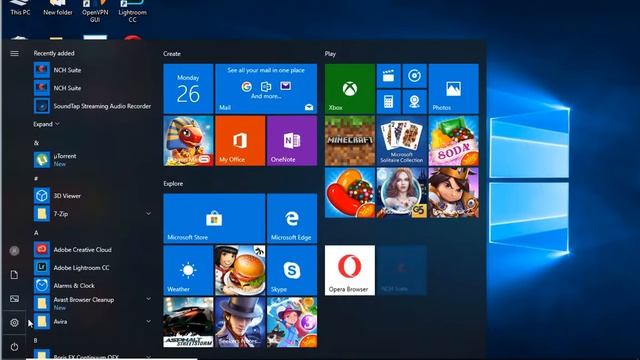Open the Weather tile
This screenshot has width=640, height=360.
click(x=188, y=270)
